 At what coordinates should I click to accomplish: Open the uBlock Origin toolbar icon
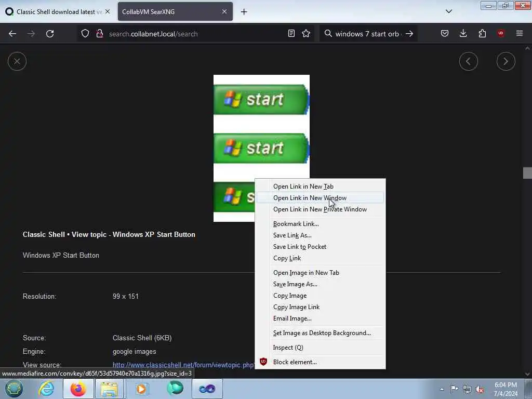tap(501, 34)
